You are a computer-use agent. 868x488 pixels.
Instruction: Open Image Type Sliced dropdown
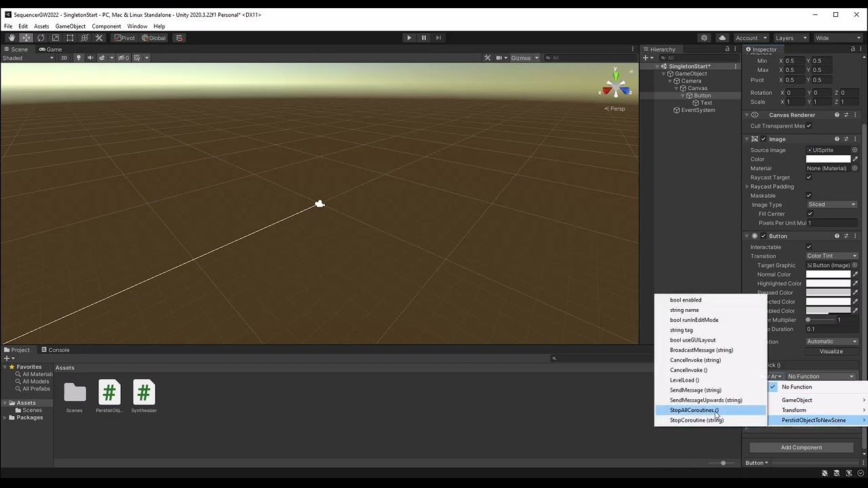pos(832,205)
